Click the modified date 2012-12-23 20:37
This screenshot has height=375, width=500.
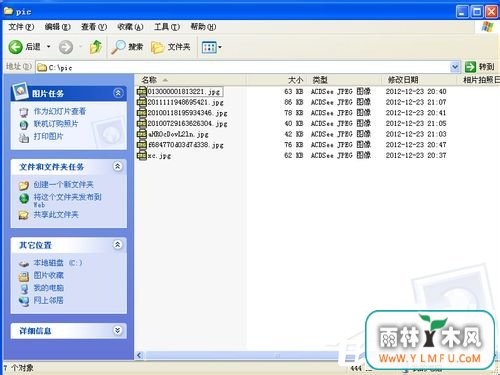pos(416,155)
